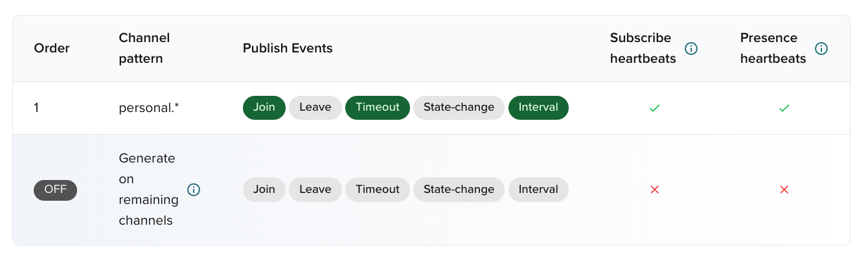Enable Leave event for personal.* pattern
The image size is (868, 259).
pos(315,107)
